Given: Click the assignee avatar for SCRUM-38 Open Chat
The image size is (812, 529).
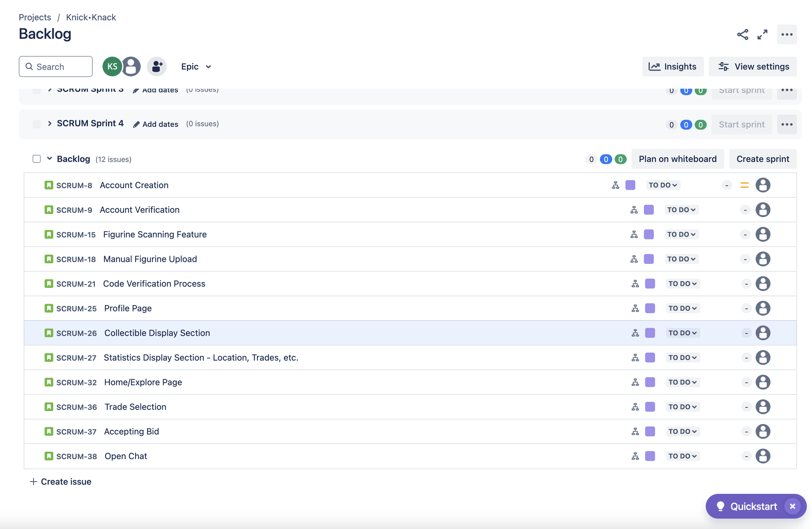Looking at the screenshot, I should (763, 456).
